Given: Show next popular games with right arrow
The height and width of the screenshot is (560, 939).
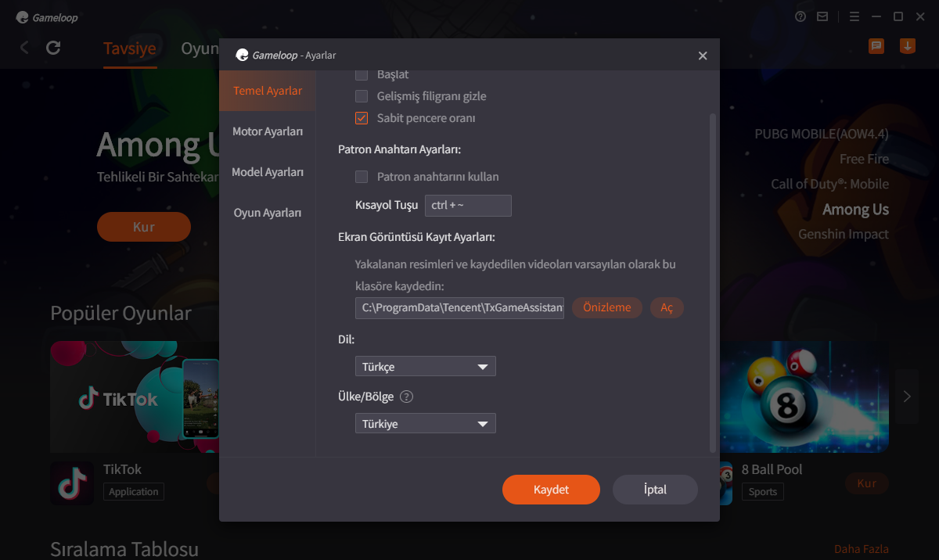Looking at the screenshot, I should pos(908,397).
